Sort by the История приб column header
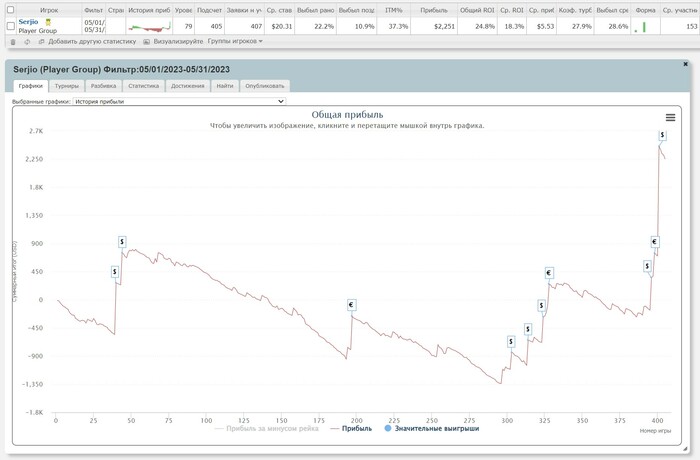 [149, 10]
